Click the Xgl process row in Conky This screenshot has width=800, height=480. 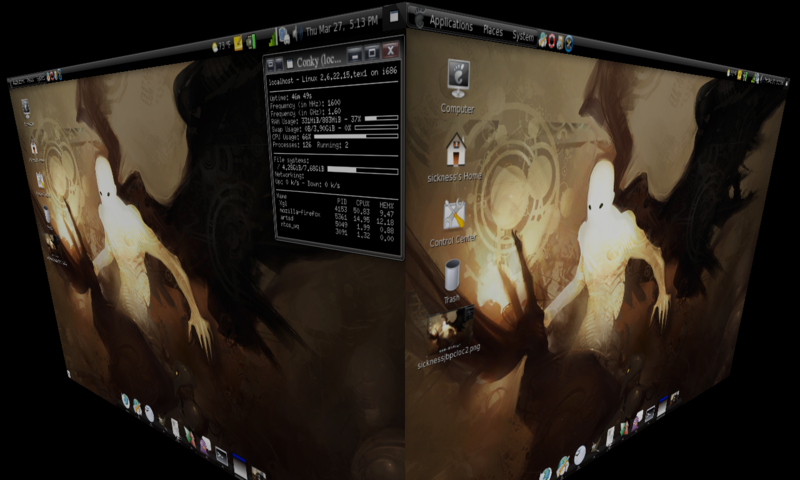(x=337, y=206)
